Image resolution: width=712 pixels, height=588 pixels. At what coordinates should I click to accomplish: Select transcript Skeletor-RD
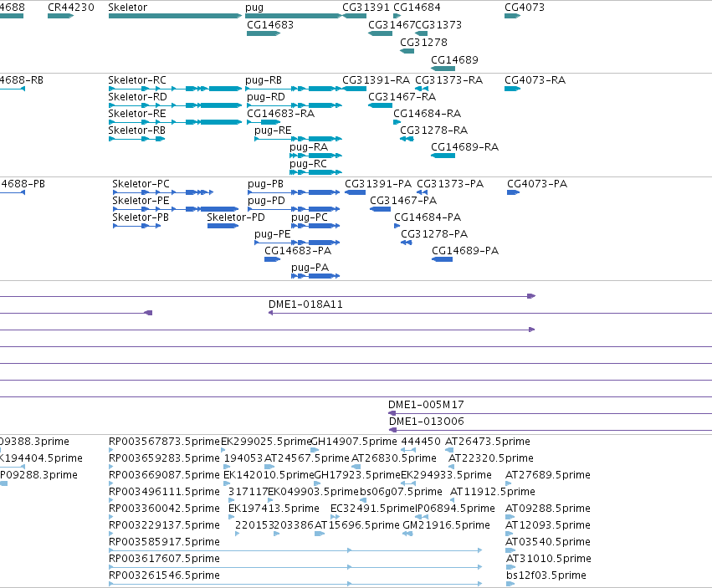coord(175,105)
